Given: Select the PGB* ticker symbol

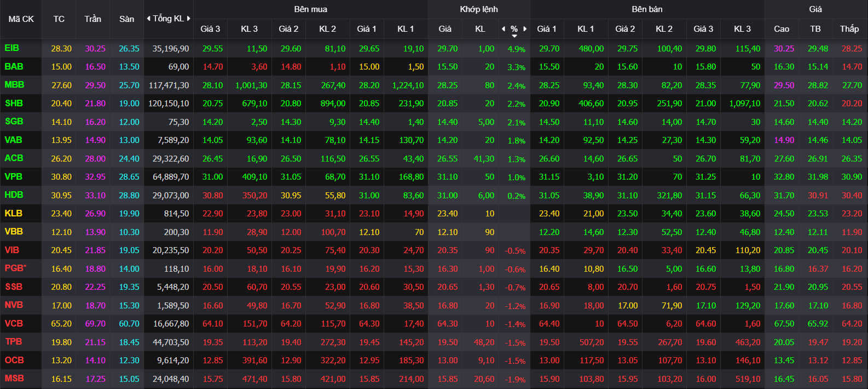Looking at the screenshot, I should point(15,268).
